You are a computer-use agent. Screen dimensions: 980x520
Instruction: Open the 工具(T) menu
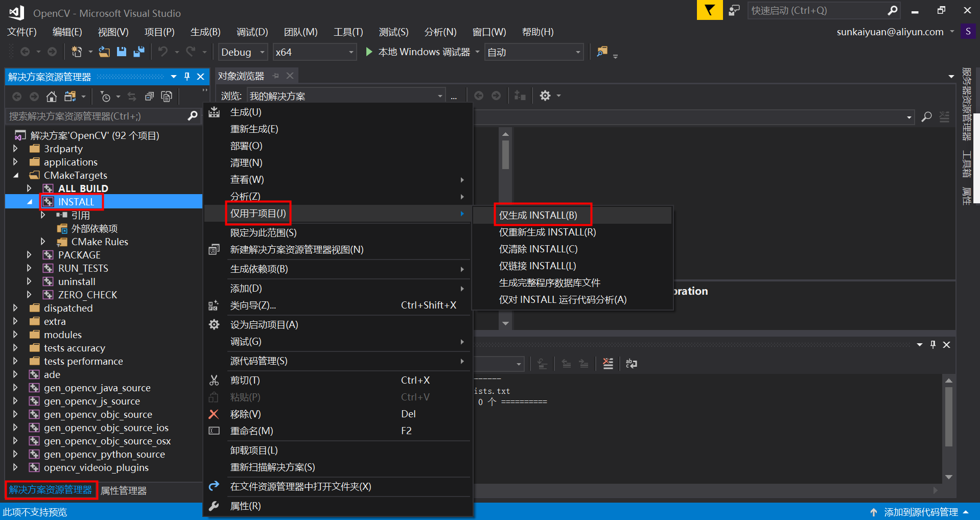click(348, 32)
